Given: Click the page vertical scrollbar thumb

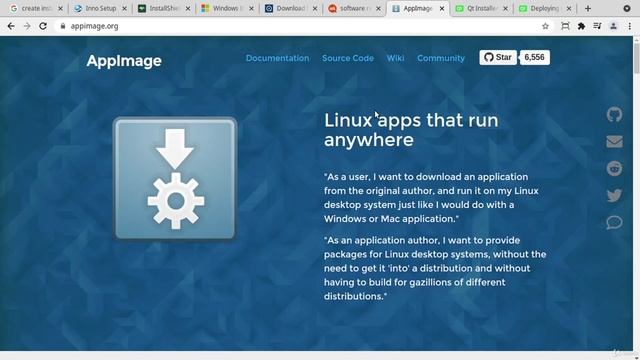Looking at the screenshot, I should pyautogui.click(x=636, y=57).
